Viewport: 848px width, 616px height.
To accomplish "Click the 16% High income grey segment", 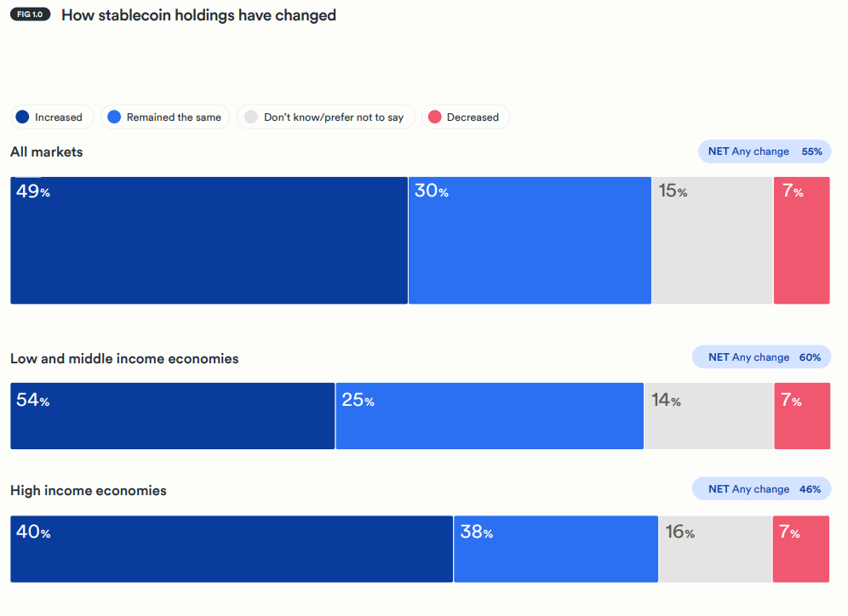I will 715,549.
